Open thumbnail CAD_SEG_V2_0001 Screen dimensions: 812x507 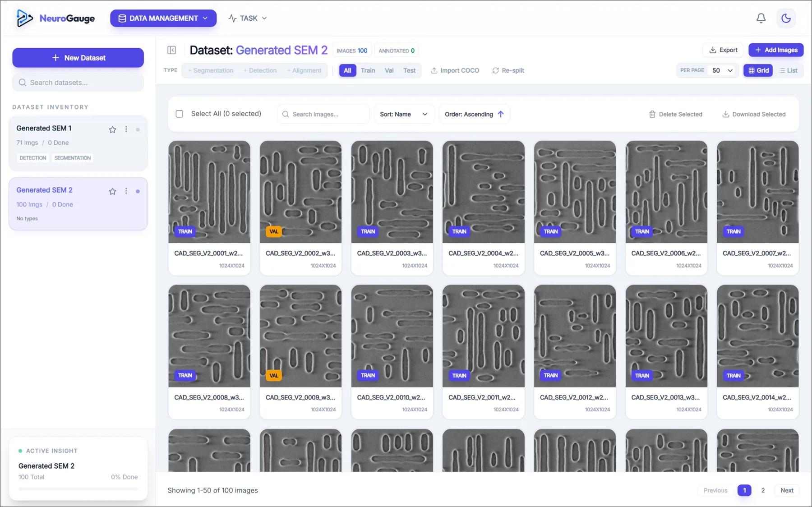point(209,192)
